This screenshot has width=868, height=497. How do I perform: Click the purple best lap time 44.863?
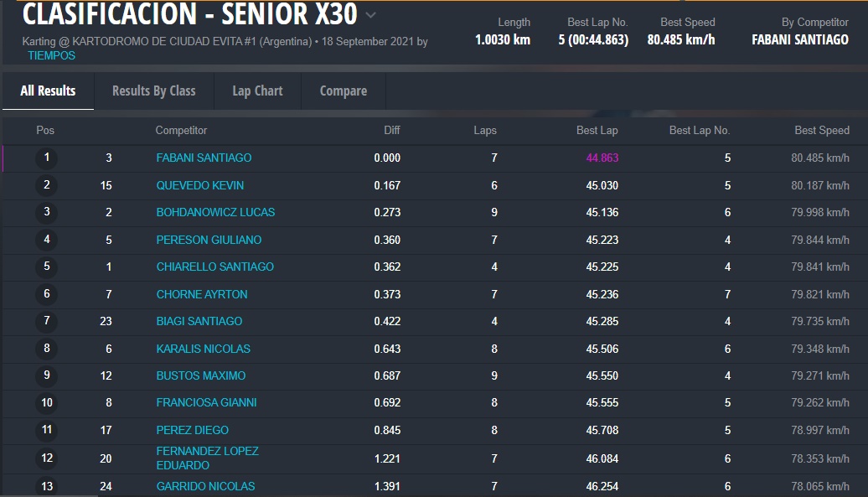(602, 158)
